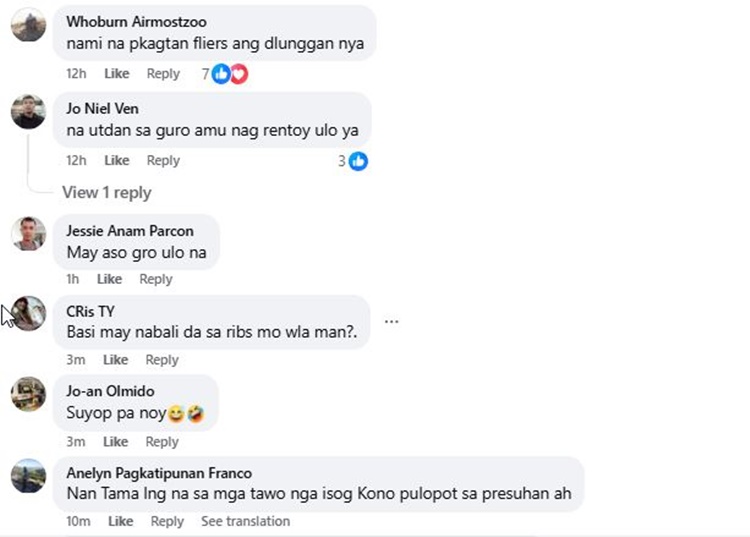Open the profile picture beside Jessie Anam Parcon's comment

(28, 234)
